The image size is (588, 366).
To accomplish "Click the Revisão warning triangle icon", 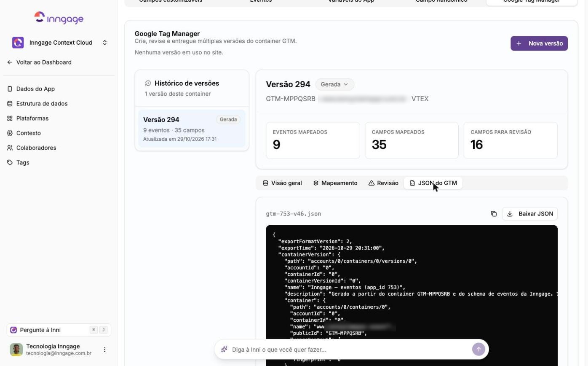I will click(x=372, y=183).
